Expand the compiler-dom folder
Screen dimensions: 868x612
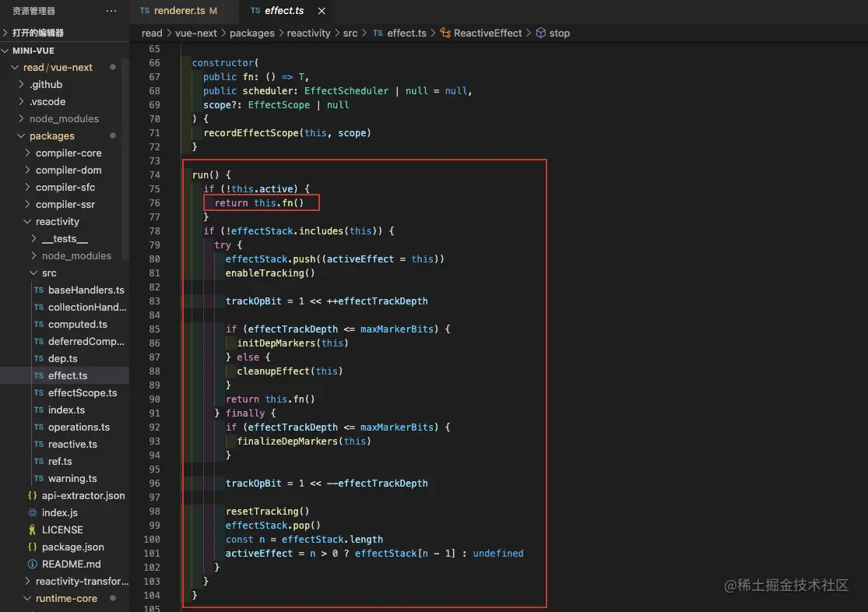[x=27, y=170]
